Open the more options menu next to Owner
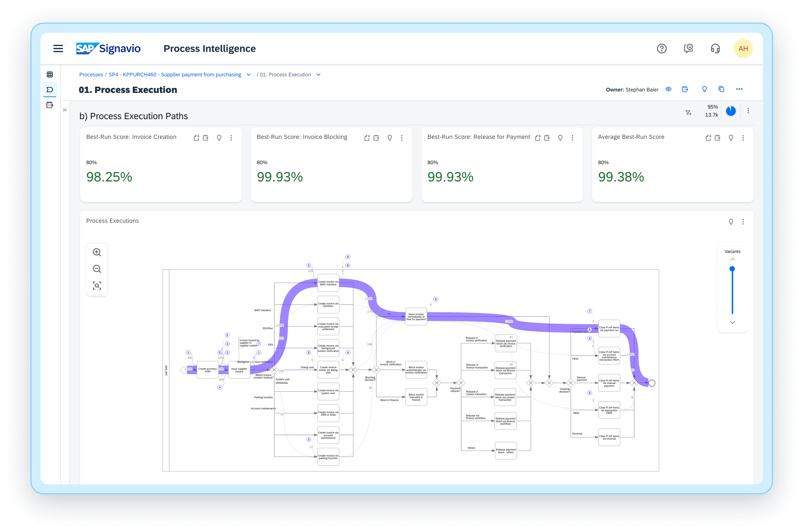Viewport: 803px width, 532px height. 739,89
